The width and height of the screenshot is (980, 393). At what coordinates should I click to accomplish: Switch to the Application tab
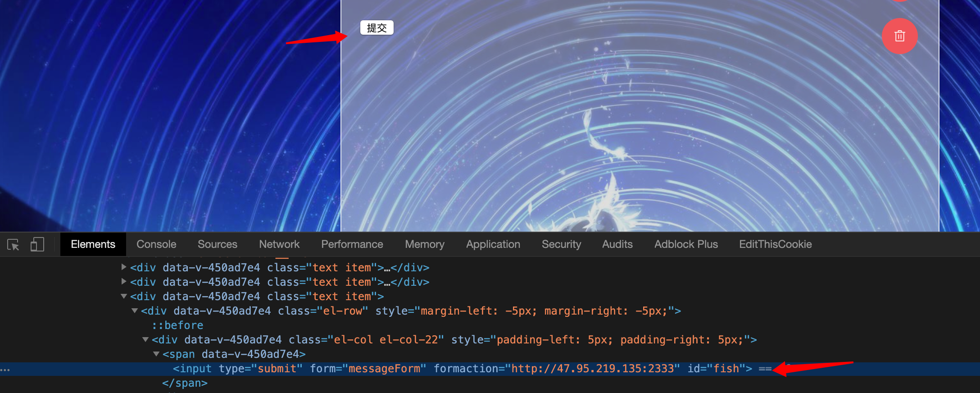493,244
